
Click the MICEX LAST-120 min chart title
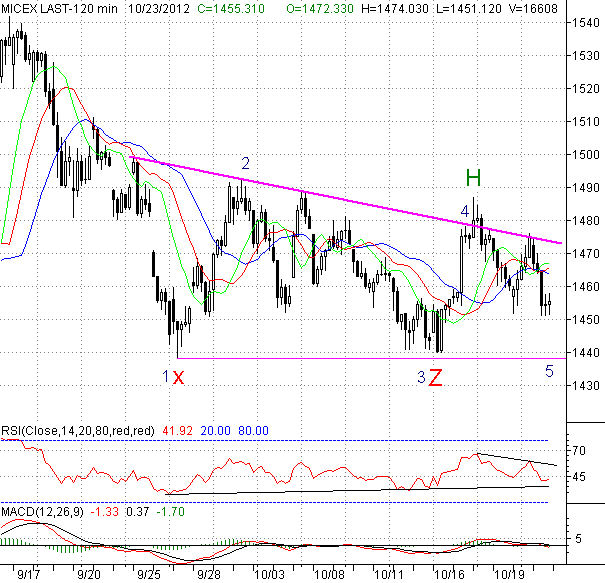click(59, 8)
